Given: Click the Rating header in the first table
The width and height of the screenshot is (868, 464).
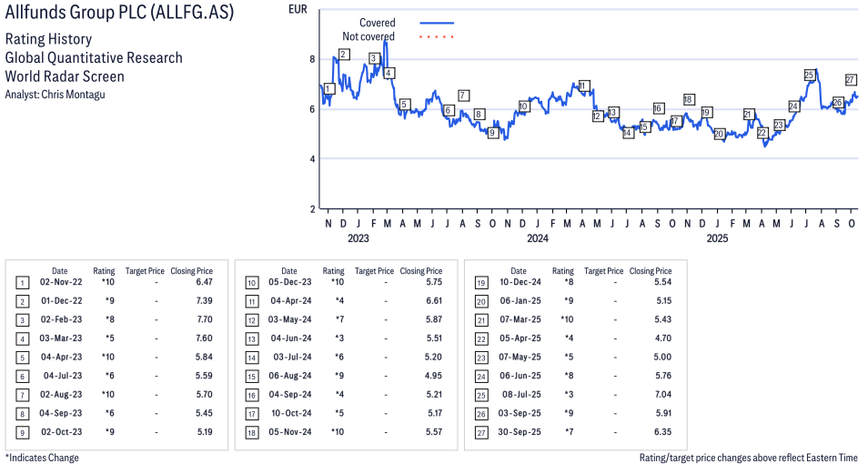Looking at the screenshot, I should click(x=104, y=271).
